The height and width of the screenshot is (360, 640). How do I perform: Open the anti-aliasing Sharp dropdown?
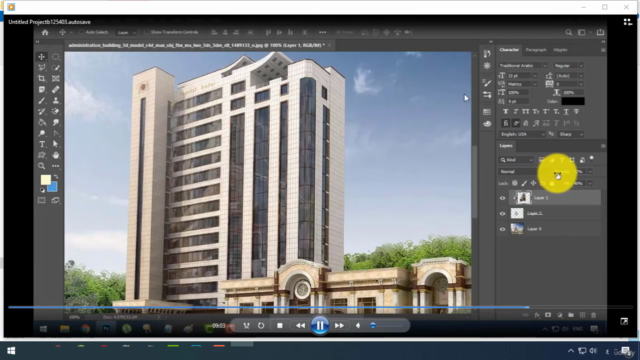click(571, 134)
